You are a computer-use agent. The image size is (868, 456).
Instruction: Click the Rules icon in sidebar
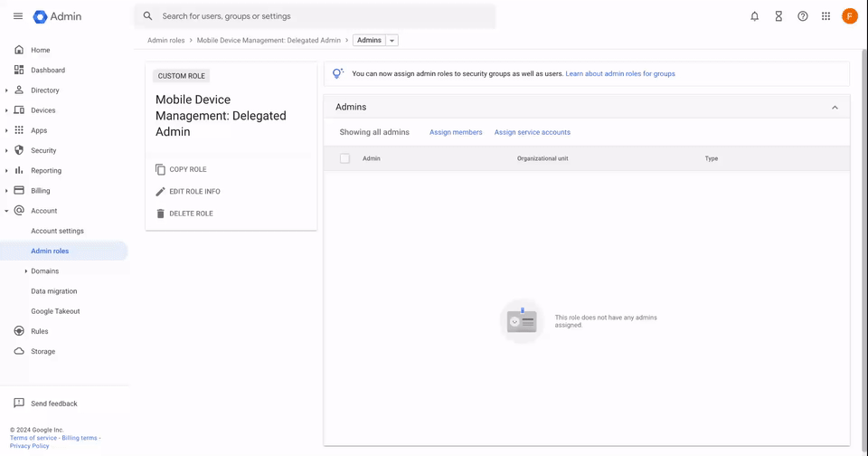[19, 331]
